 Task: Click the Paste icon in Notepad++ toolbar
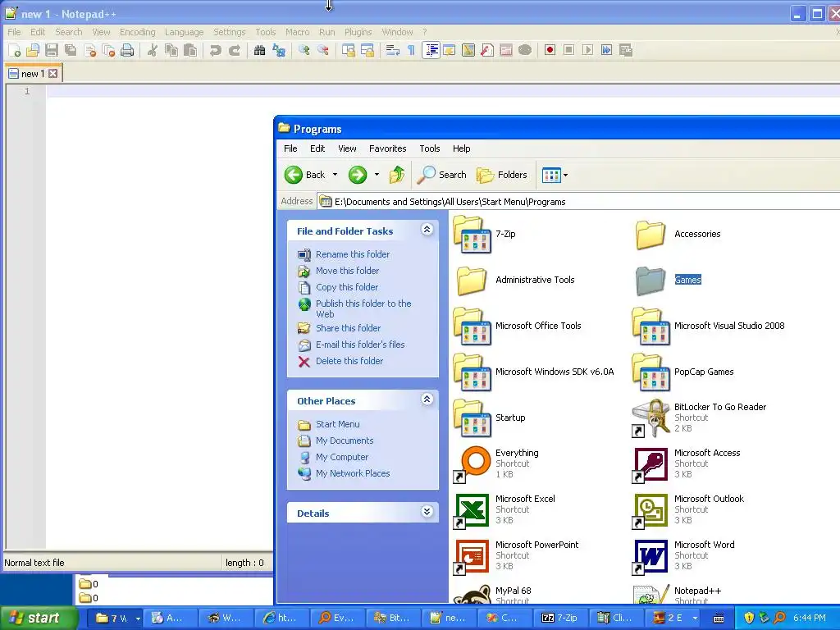coord(190,50)
